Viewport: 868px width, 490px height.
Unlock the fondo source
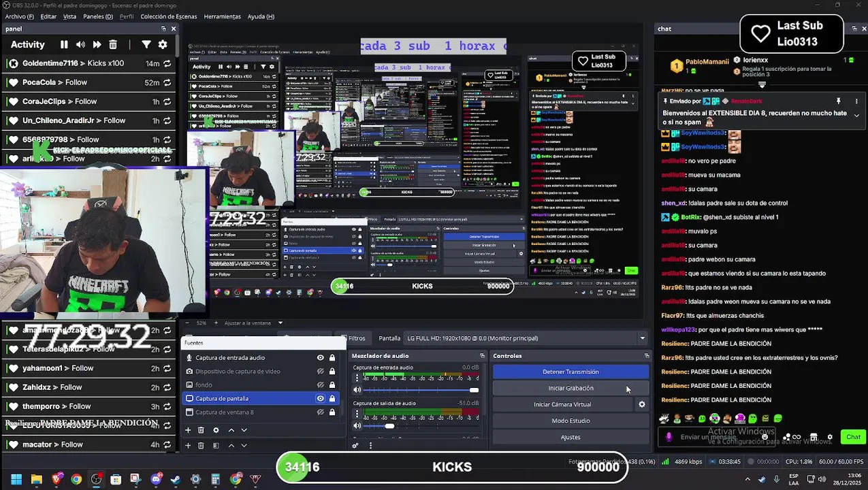coord(332,385)
